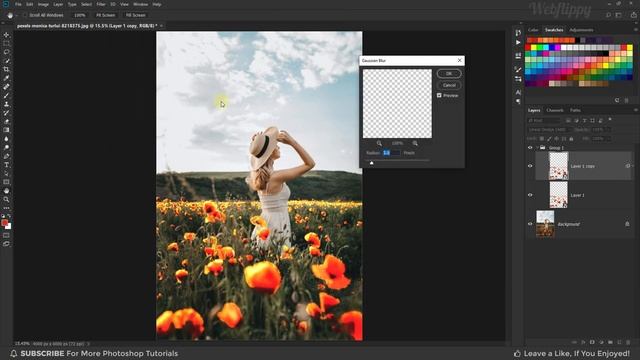This screenshot has width=640, height=360.
Task: Click the Fill Screen button
Action: coord(136,15)
